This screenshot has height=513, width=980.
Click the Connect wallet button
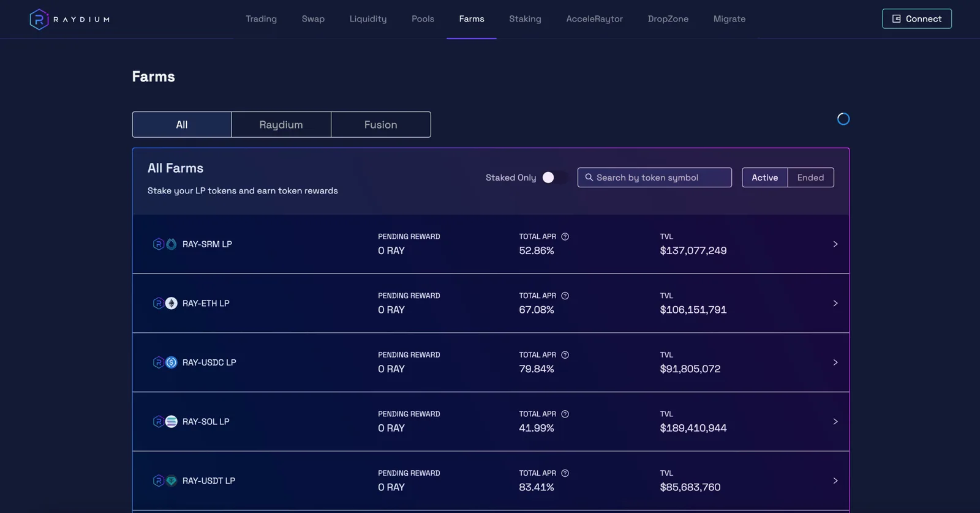(x=917, y=19)
